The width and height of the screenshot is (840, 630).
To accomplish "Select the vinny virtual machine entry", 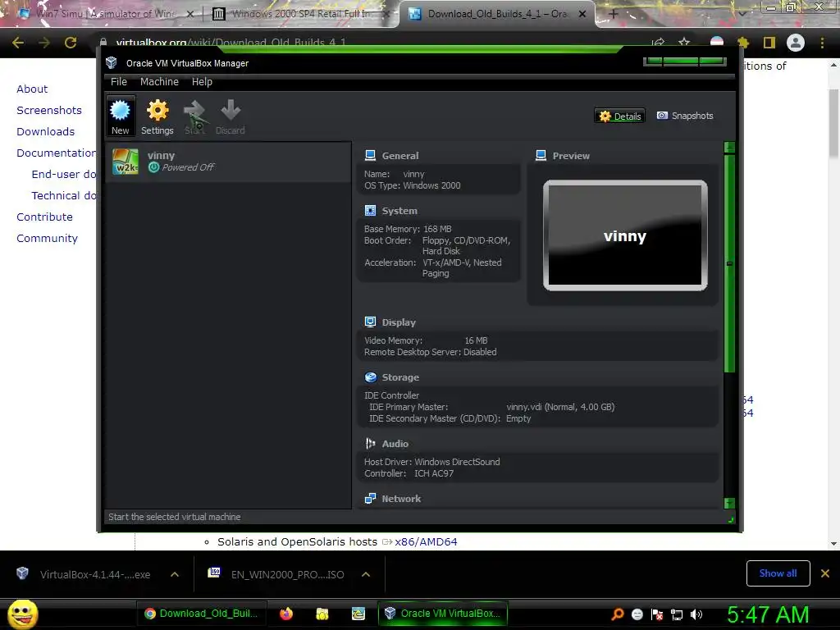I will coord(228,162).
